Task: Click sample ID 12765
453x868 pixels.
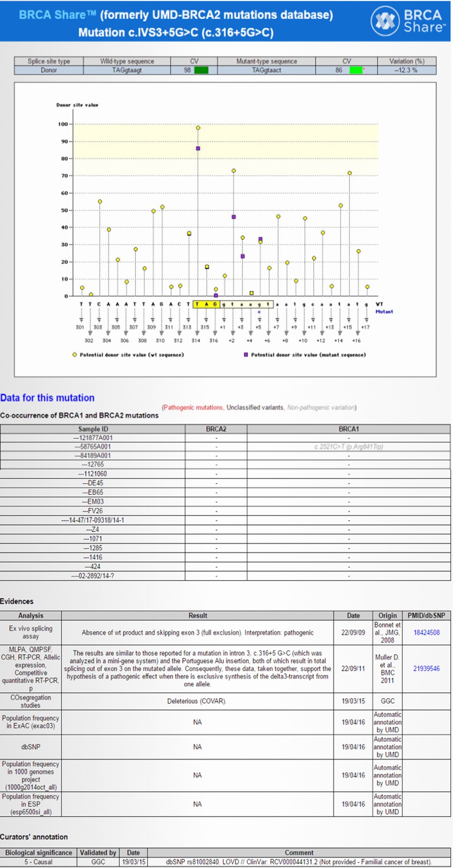Action: coord(93,465)
